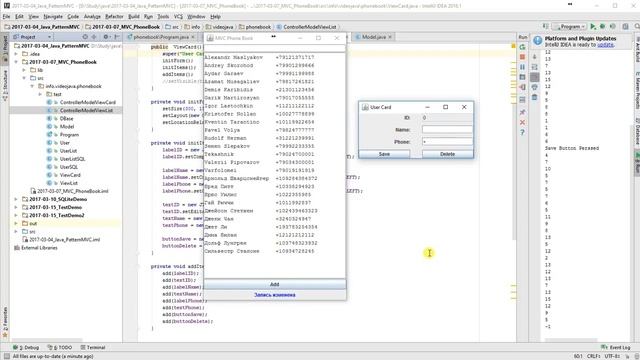Toggle Favorites tool window side tab
640x360 pixels.
pos(5,322)
